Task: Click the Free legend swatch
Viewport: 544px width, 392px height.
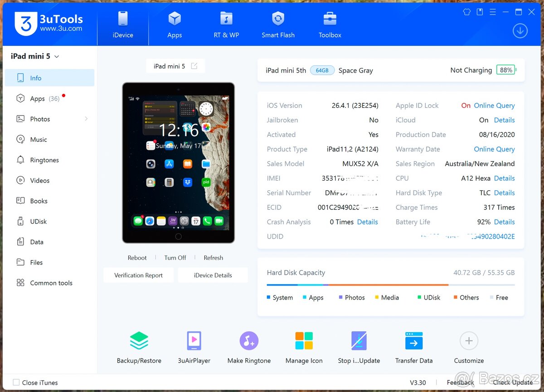Action: click(x=491, y=297)
